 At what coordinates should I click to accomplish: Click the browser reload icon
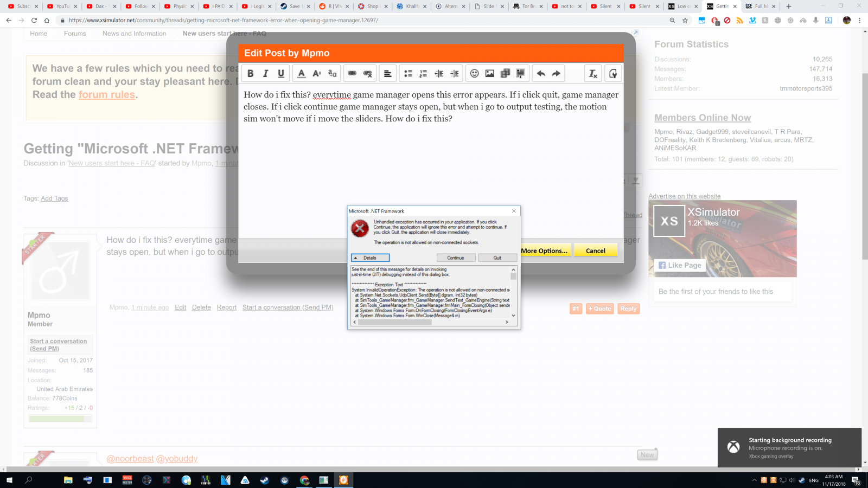tap(34, 20)
